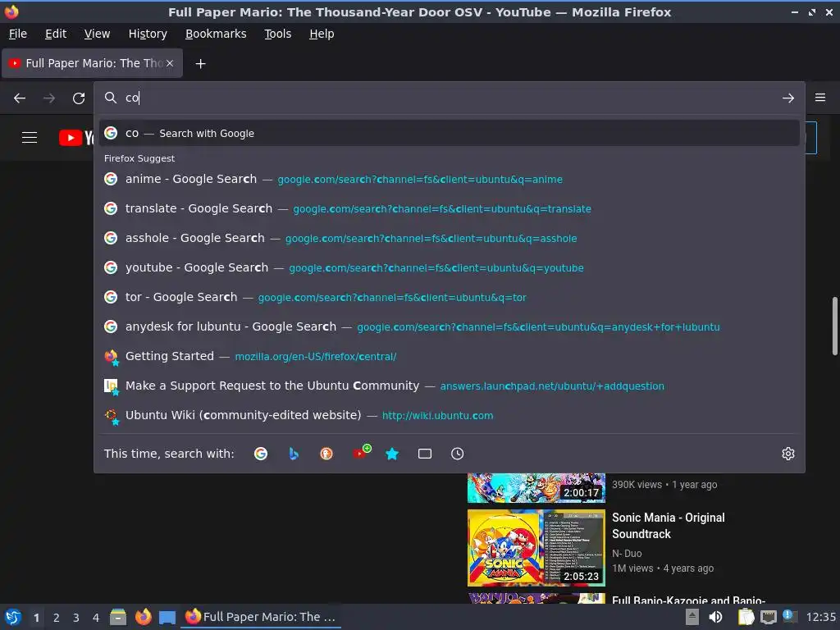
Task: Choose the 'tor - Google Search' suggestion
Action: tap(450, 297)
